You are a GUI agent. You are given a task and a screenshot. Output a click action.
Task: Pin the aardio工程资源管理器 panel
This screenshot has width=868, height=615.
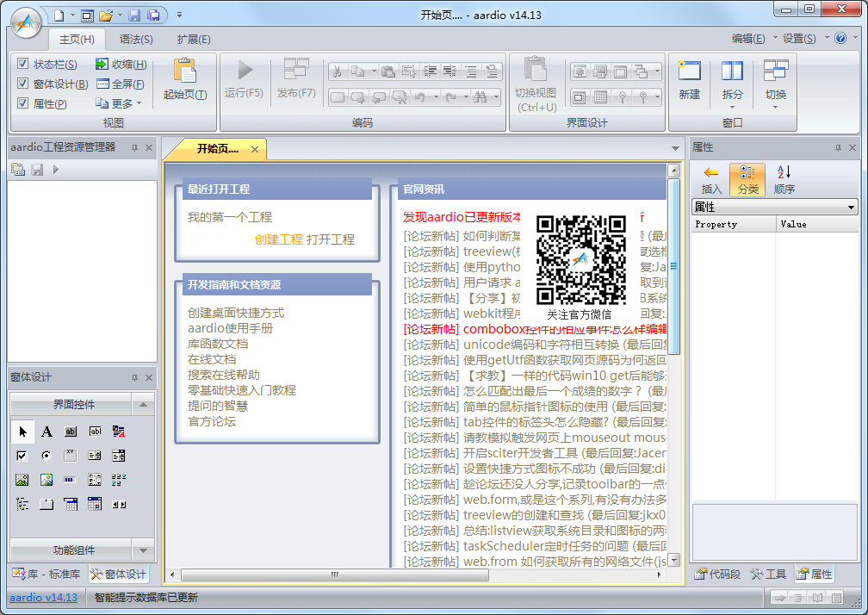[134, 148]
